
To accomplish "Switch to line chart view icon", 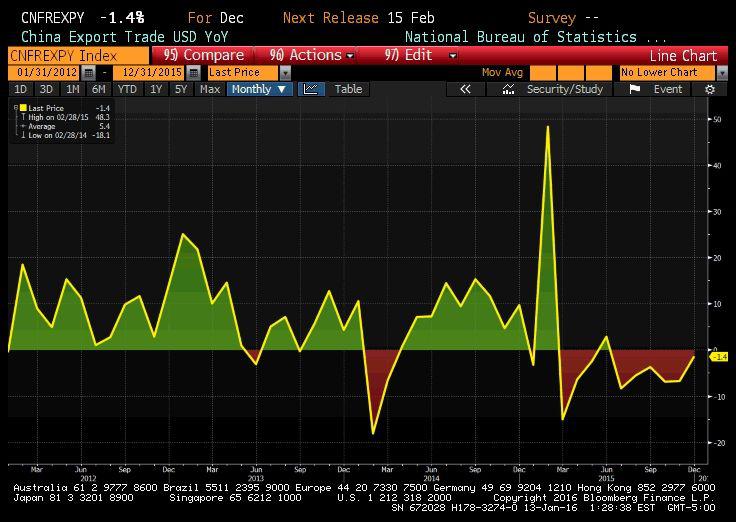I will pos(311,89).
